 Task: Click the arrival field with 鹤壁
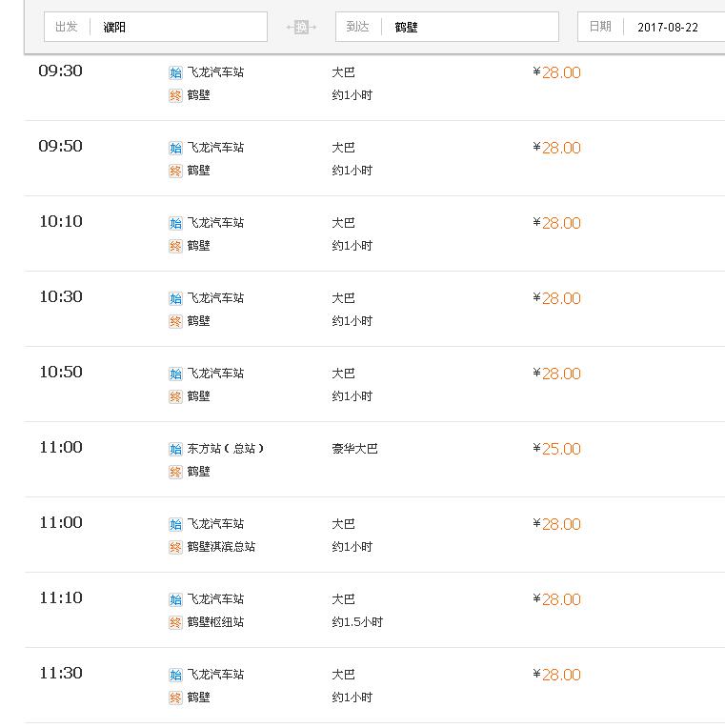point(447,27)
